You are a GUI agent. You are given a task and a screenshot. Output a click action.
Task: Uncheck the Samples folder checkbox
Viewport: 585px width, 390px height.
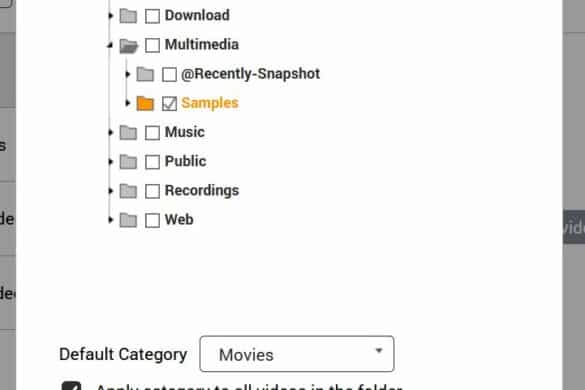(x=169, y=104)
